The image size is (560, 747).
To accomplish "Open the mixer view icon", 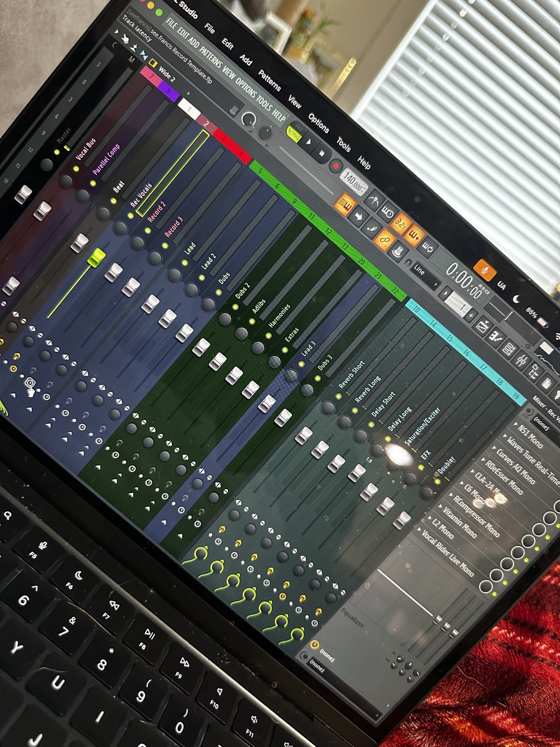I will tap(521, 360).
